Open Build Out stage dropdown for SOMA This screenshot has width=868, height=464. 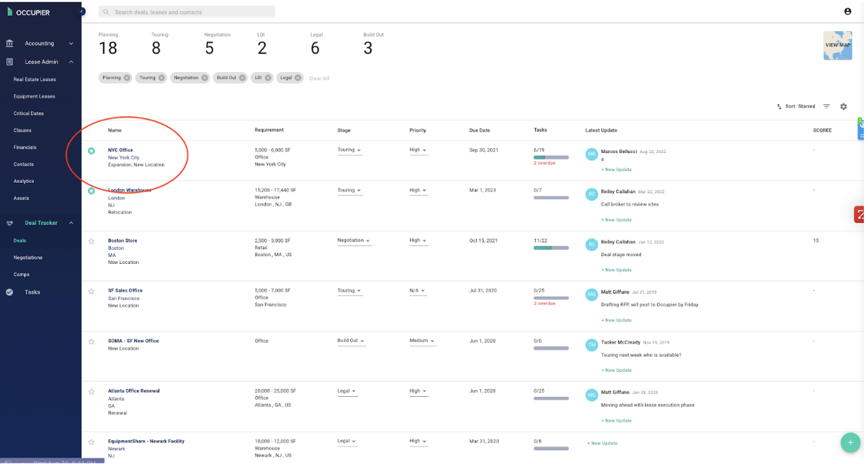point(351,341)
